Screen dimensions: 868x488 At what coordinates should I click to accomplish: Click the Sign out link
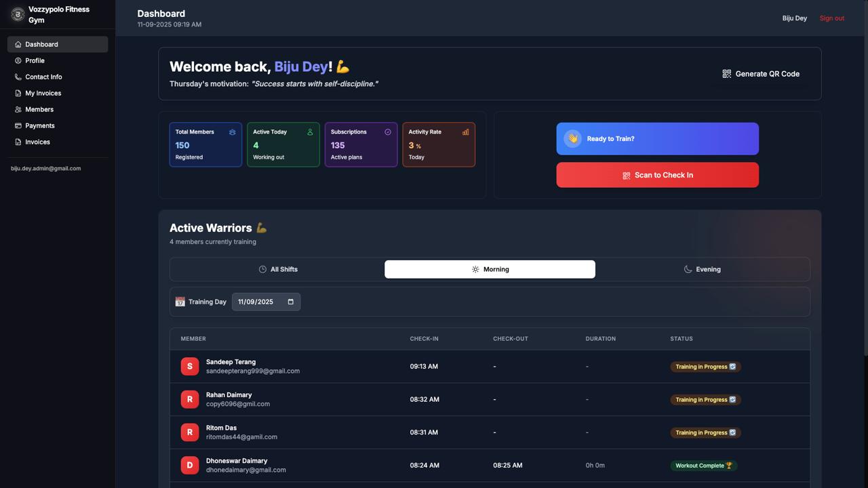click(x=831, y=18)
